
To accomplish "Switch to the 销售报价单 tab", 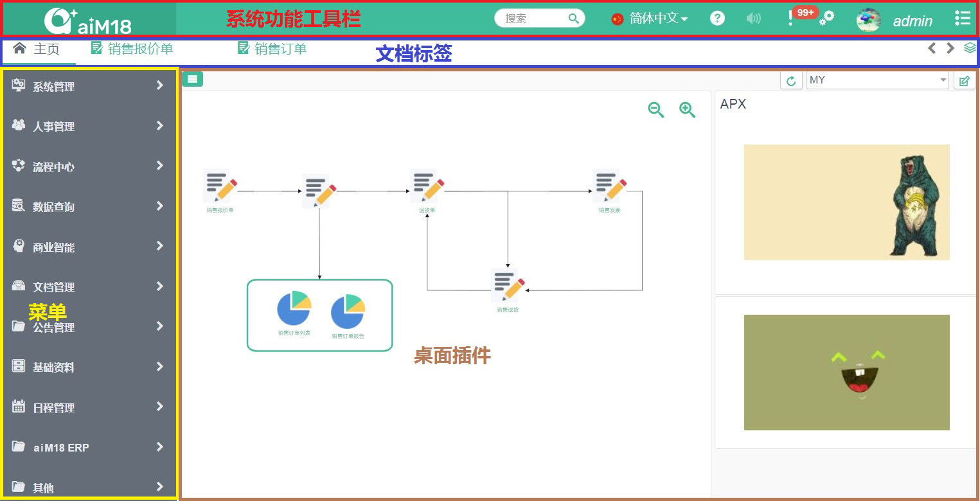I will coord(132,48).
